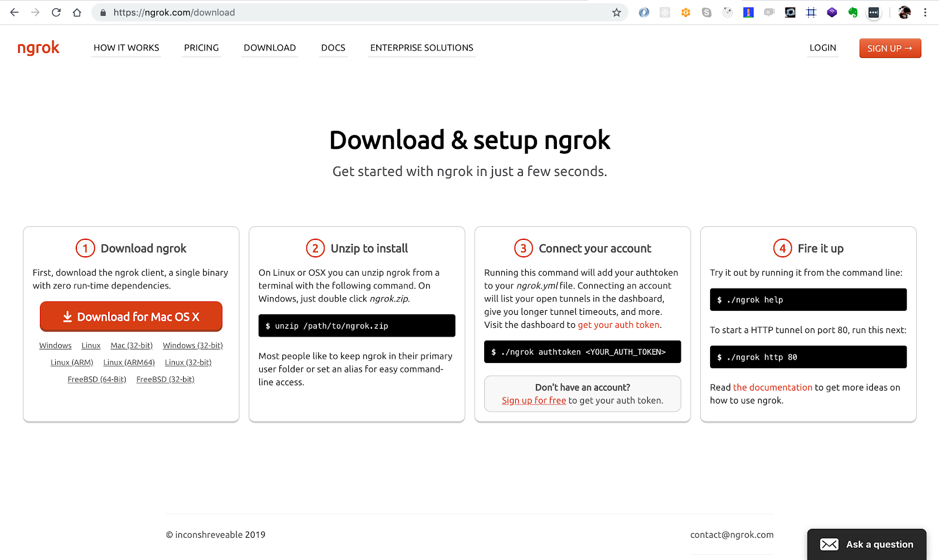
Task: Open the React Developer Tools extension icon
Action: (665, 12)
